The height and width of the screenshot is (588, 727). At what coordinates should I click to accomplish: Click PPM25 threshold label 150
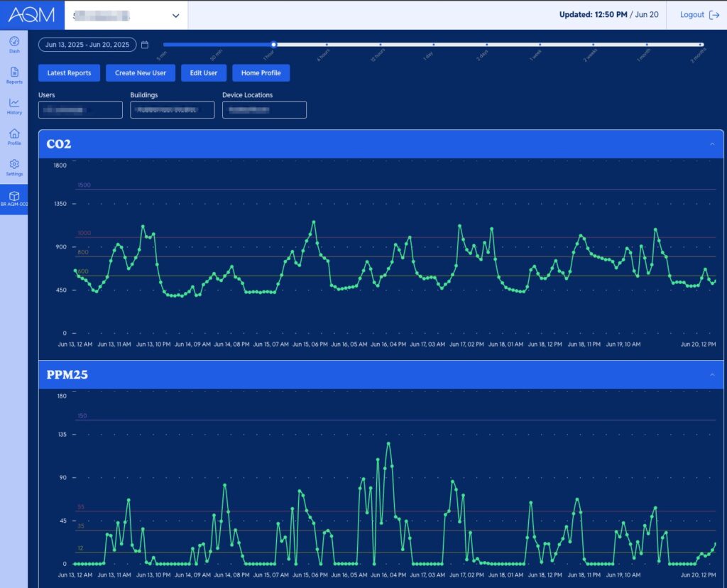pos(82,415)
